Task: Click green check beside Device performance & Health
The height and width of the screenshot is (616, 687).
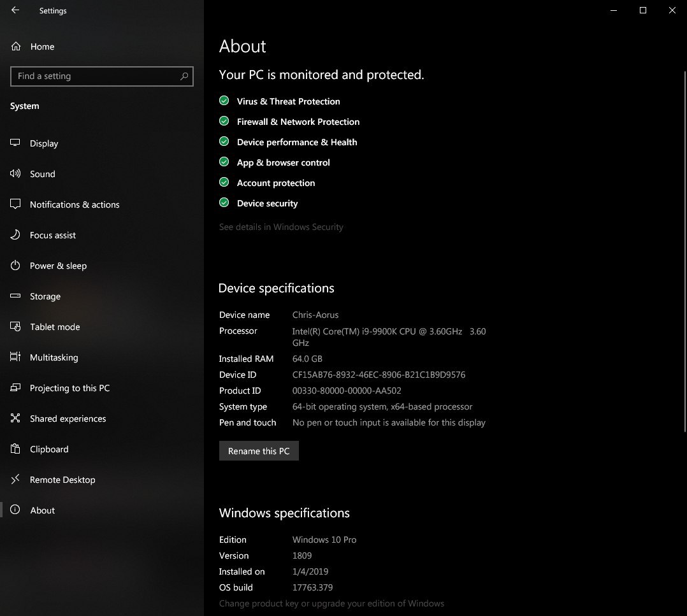Action: 224,141
